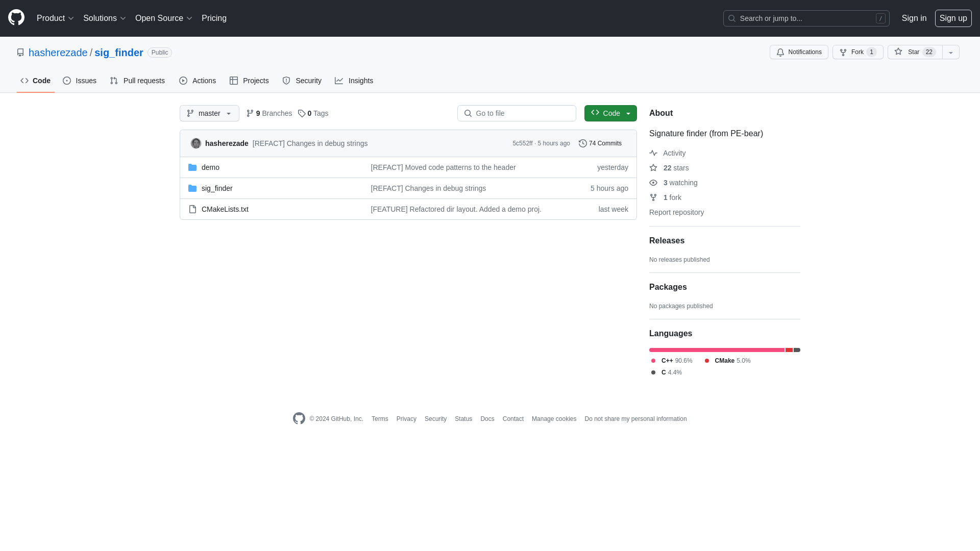Open the Report repository link
This screenshot has width=980, height=551.
coord(676,212)
